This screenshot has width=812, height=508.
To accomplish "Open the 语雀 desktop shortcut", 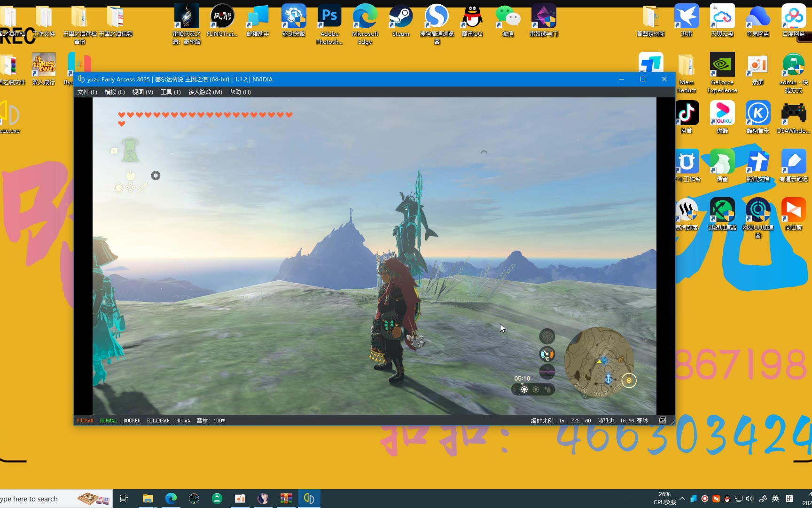I will pyautogui.click(x=722, y=166).
